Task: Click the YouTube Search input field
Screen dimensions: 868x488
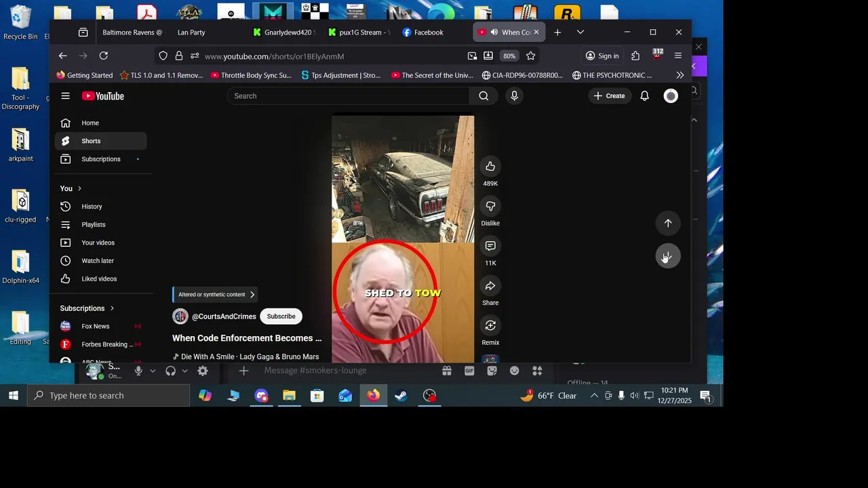Action: (x=349, y=96)
